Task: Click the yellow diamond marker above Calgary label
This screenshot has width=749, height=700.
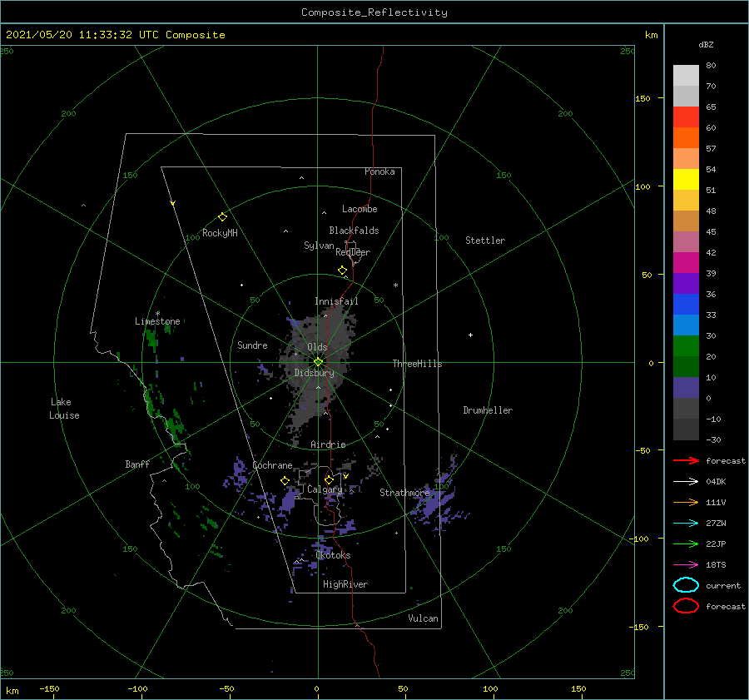Action: coord(329,479)
